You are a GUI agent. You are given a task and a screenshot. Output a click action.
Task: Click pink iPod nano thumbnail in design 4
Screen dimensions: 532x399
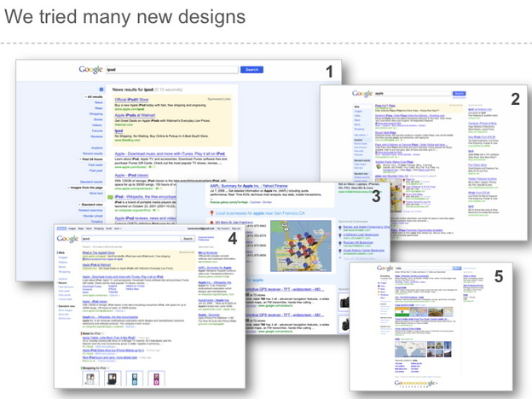[156, 379]
